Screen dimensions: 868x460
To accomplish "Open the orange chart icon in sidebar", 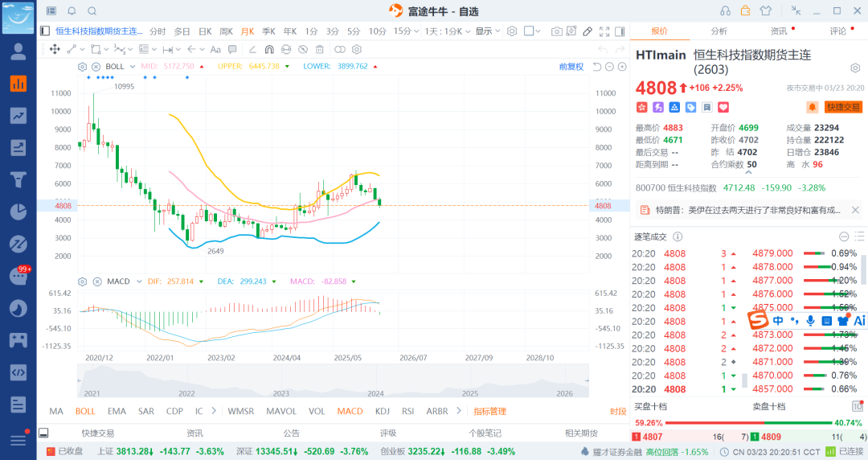I will (18, 84).
